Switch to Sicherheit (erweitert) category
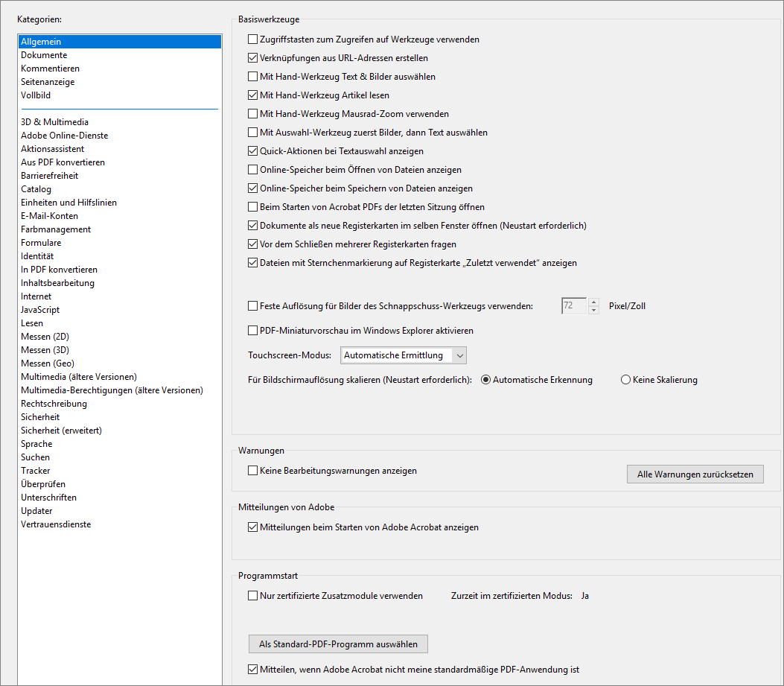784x686 pixels. [61, 431]
